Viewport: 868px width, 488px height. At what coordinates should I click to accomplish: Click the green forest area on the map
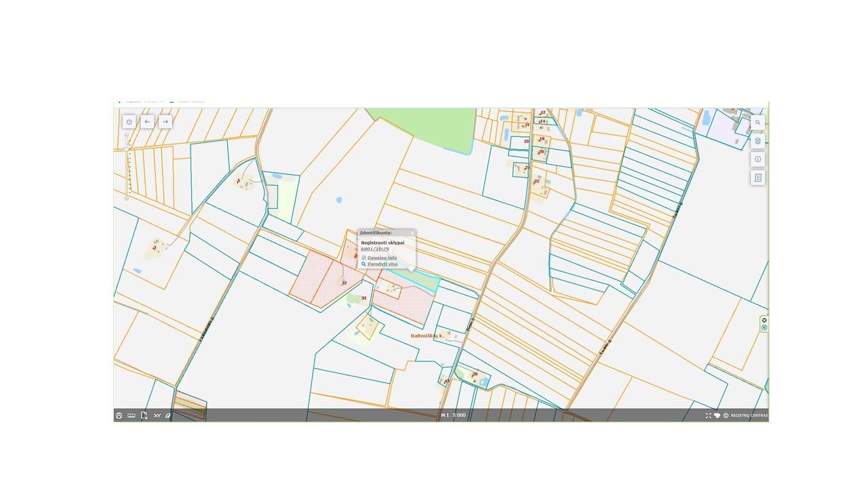[434, 125]
